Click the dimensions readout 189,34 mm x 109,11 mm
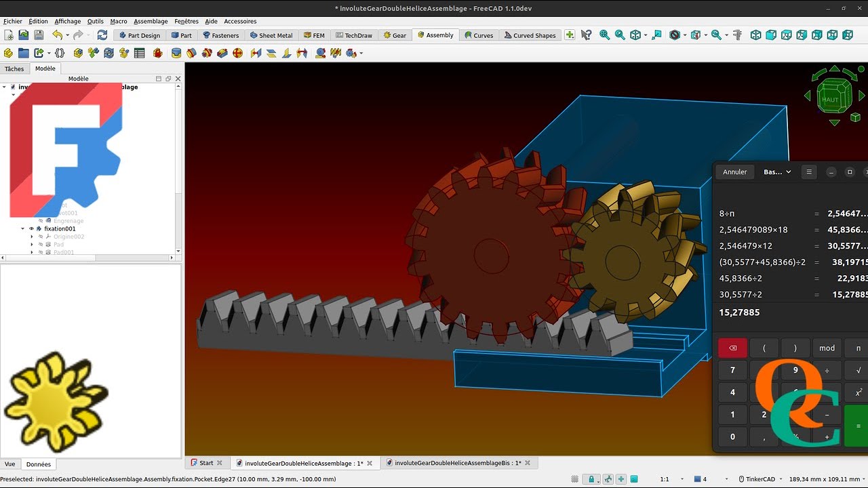Viewport: 868px width, 488px height. point(826,479)
